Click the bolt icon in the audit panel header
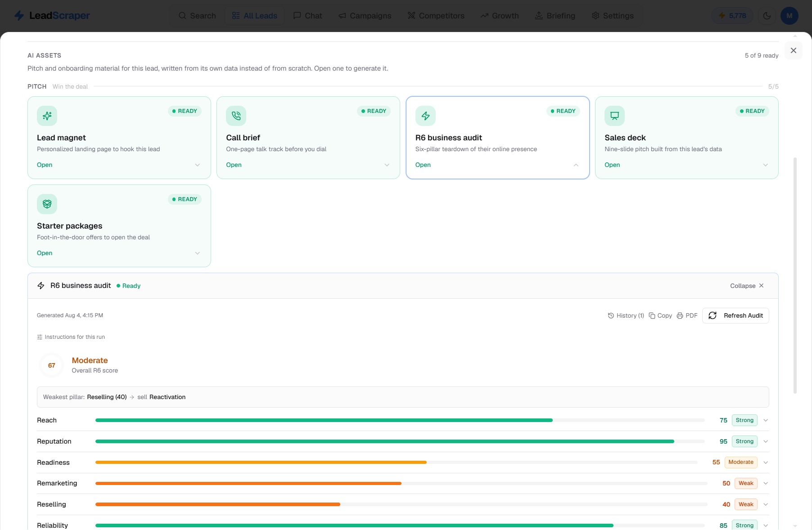The image size is (812, 530). pyautogui.click(x=41, y=286)
